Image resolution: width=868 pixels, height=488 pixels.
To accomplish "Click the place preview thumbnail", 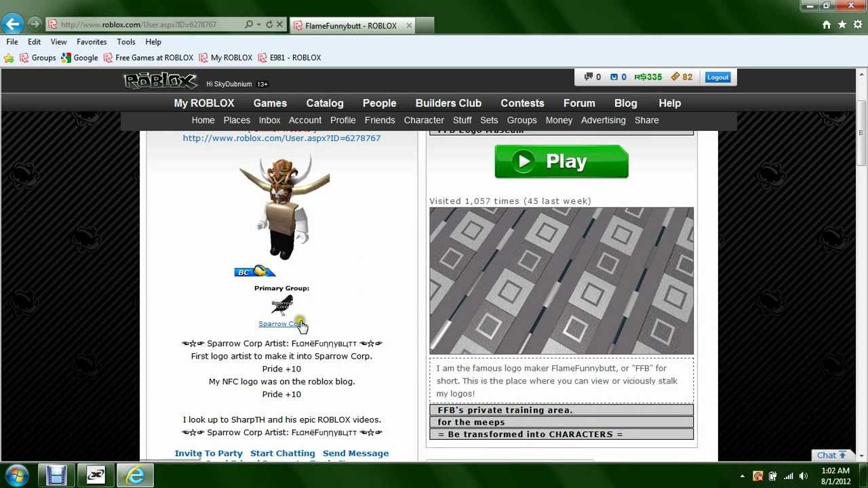I will (561, 281).
